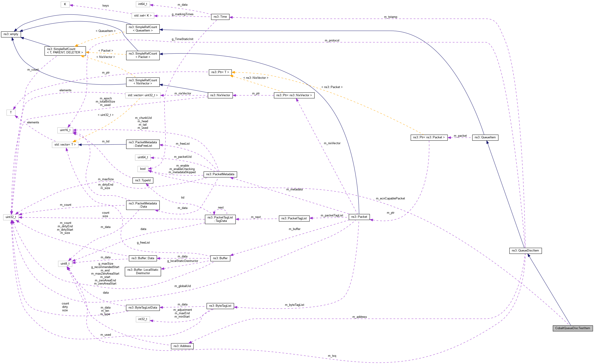Image resolution: width=594 pixels, height=364 pixels.
Task: Open the ns3::PacketMetadata::DataFreeList node
Action: click(143, 144)
